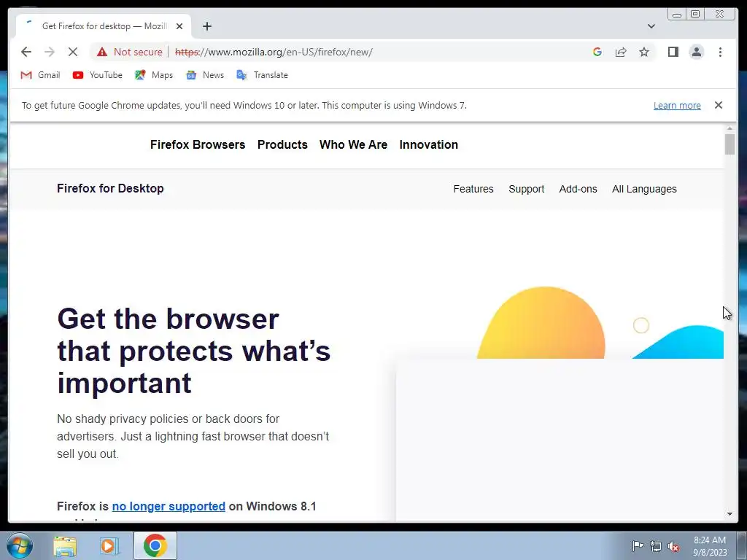The image size is (747, 560).
Task: Open the Windows Start menu
Action: 20,545
